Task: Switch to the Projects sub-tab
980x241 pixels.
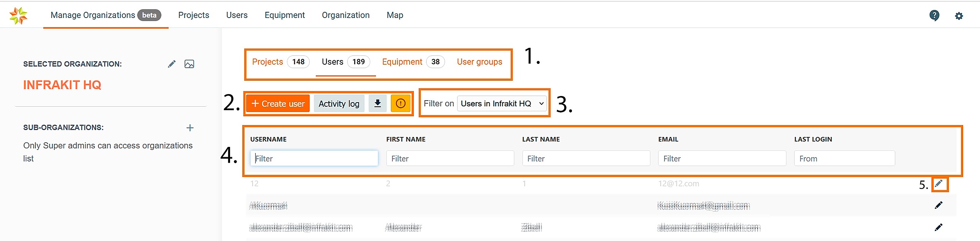Action: [x=268, y=62]
